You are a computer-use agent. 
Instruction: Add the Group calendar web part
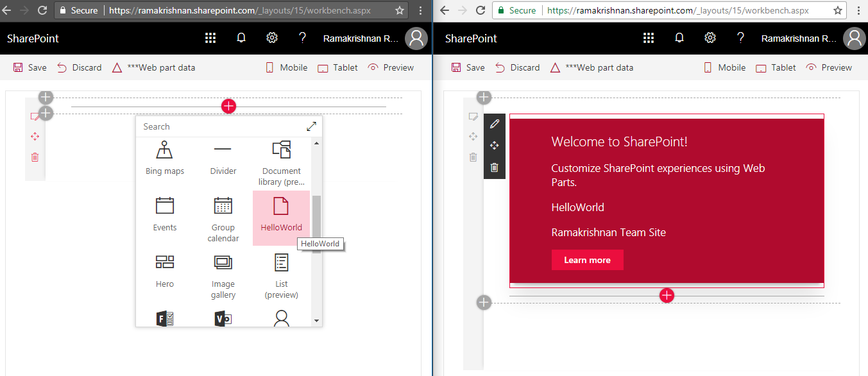tap(223, 219)
